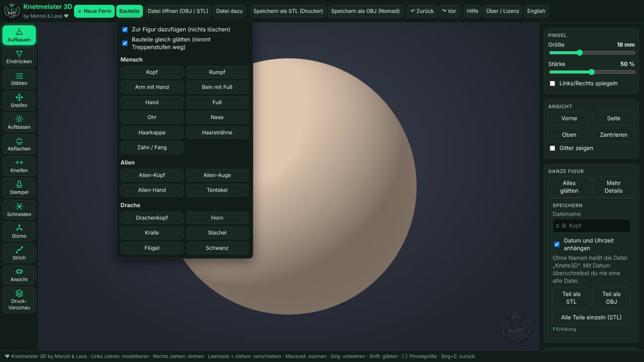Viewport: 644px width, 362px height.
Task: Export Alle Teile einzeln (STL)
Action: pos(591,317)
